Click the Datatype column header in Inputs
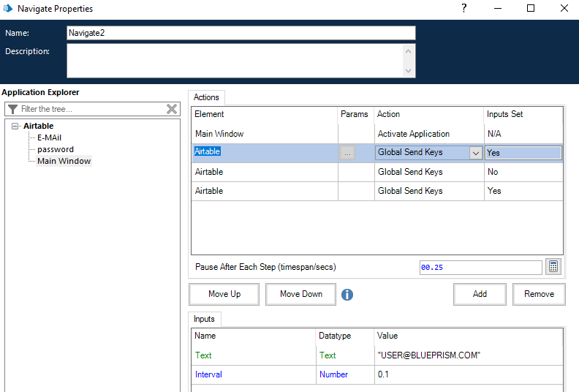 [345, 336]
